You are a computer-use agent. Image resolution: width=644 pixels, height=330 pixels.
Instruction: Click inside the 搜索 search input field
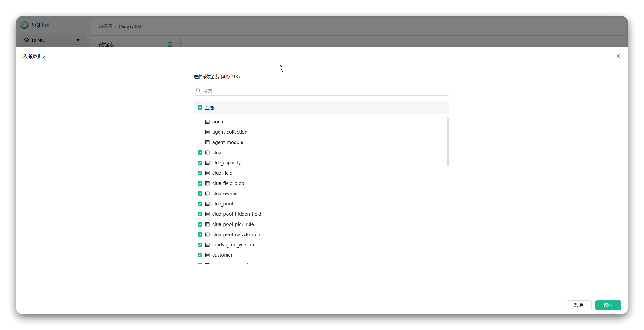(x=320, y=91)
